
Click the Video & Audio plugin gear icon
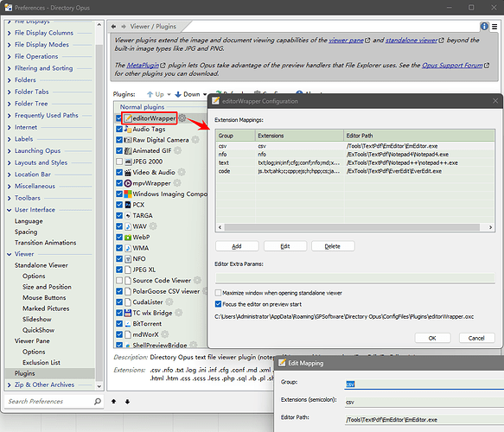tap(182, 172)
